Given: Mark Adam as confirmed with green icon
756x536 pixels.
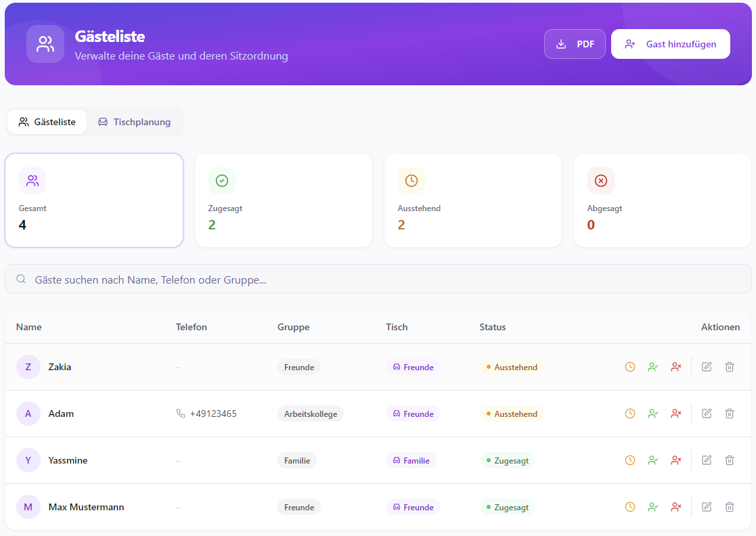Looking at the screenshot, I should 653,414.
